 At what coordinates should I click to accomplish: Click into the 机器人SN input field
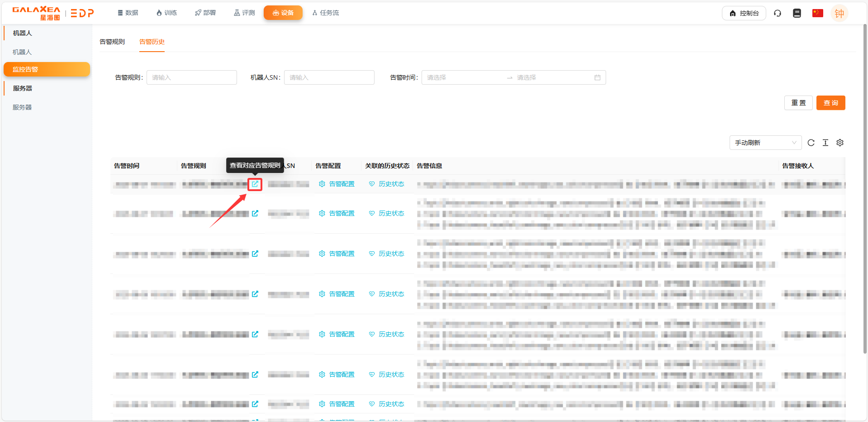(329, 77)
